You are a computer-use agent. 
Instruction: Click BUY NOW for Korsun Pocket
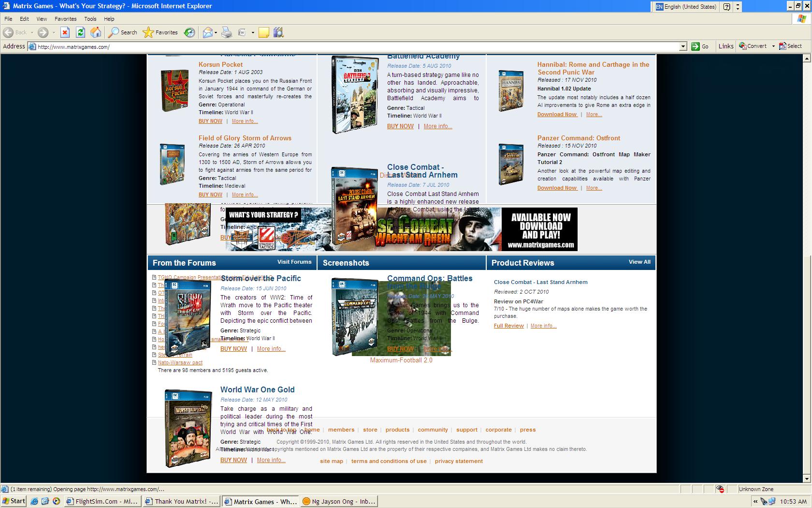tap(210, 121)
